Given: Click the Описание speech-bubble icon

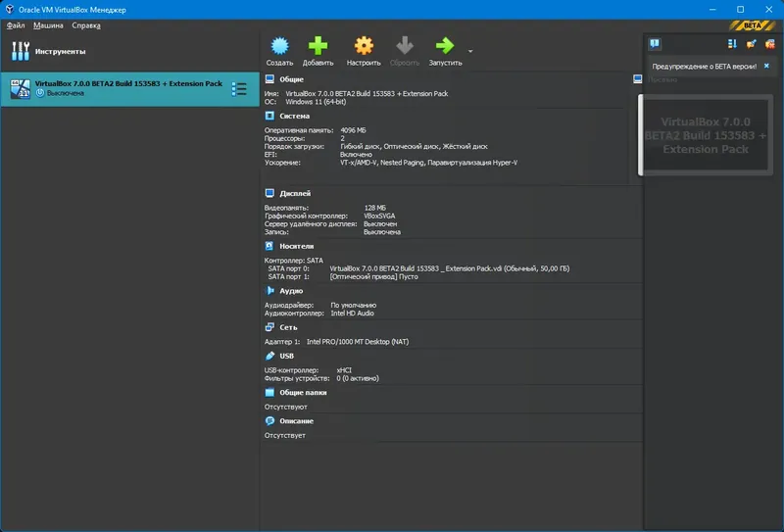Looking at the screenshot, I should click(269, 421).
